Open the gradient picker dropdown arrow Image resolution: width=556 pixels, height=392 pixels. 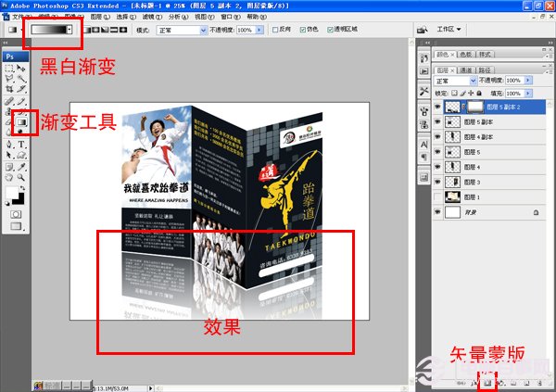coord(69,30)
